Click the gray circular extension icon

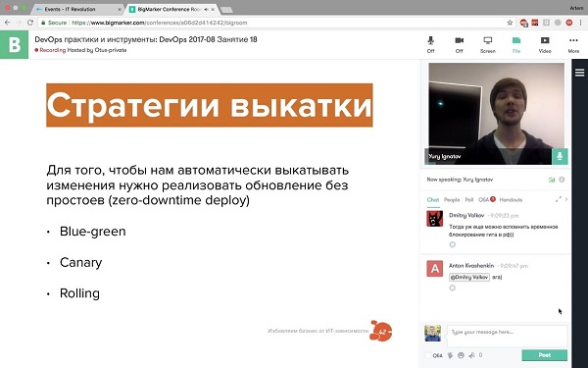tap(558, 23)
